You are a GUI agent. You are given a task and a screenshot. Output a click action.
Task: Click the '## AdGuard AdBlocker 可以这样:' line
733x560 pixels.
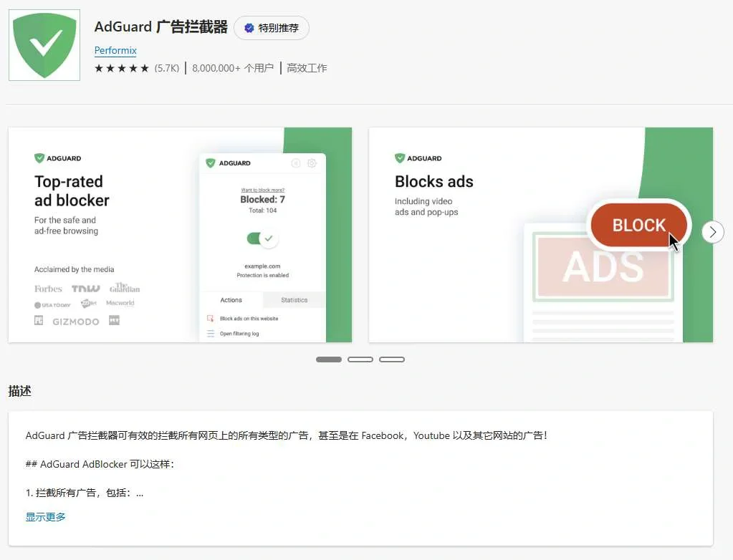(x=100, y=464)
